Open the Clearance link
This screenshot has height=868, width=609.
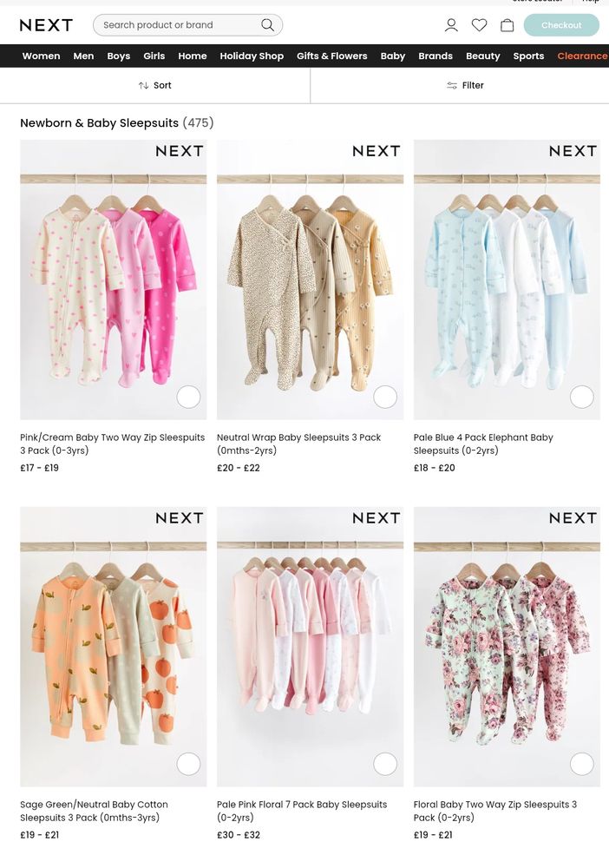pyautogui.click(x=582, y=56)
